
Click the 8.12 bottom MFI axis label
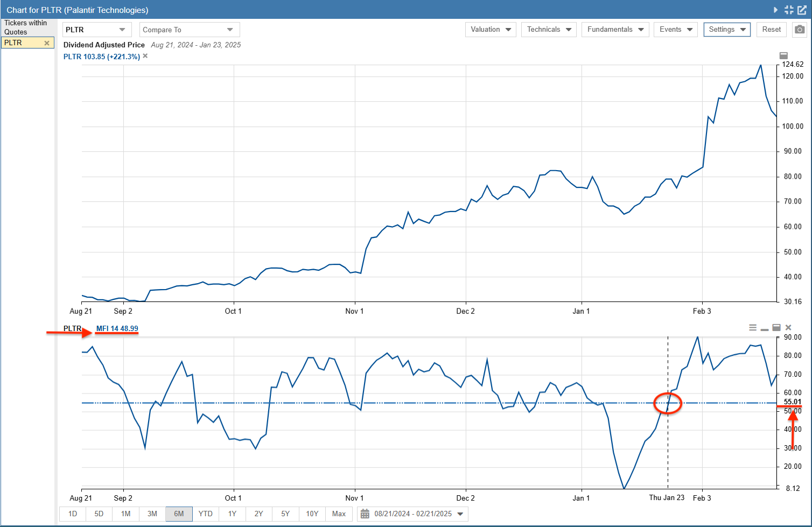pyautogui.click(x=793, y=488)
